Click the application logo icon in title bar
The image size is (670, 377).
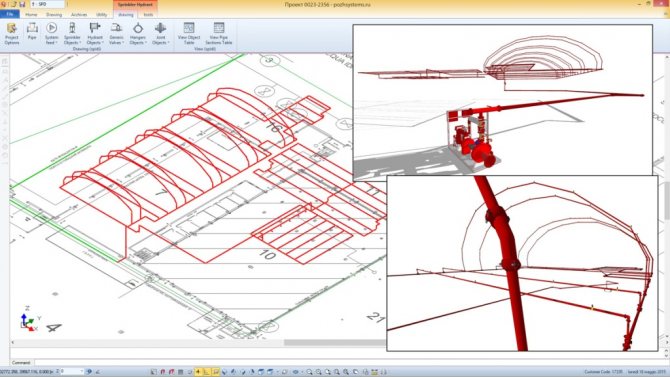tap(4, 4)
